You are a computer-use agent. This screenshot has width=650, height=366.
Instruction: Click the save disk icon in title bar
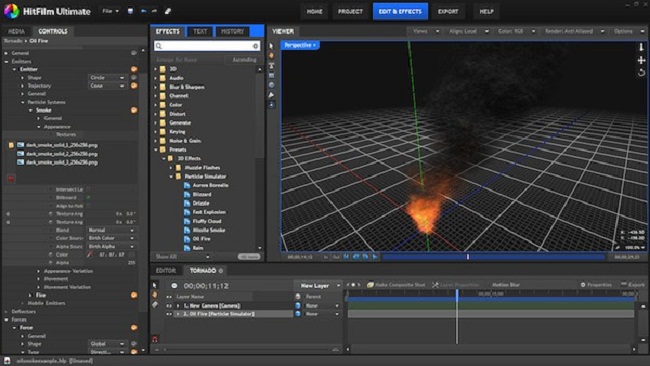(x=130, y=11)
